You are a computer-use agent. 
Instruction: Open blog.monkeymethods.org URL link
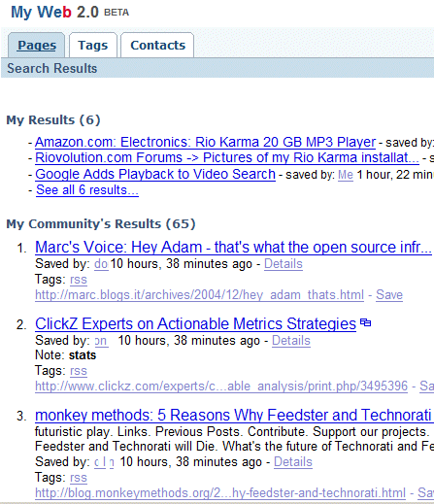(220, 493)
